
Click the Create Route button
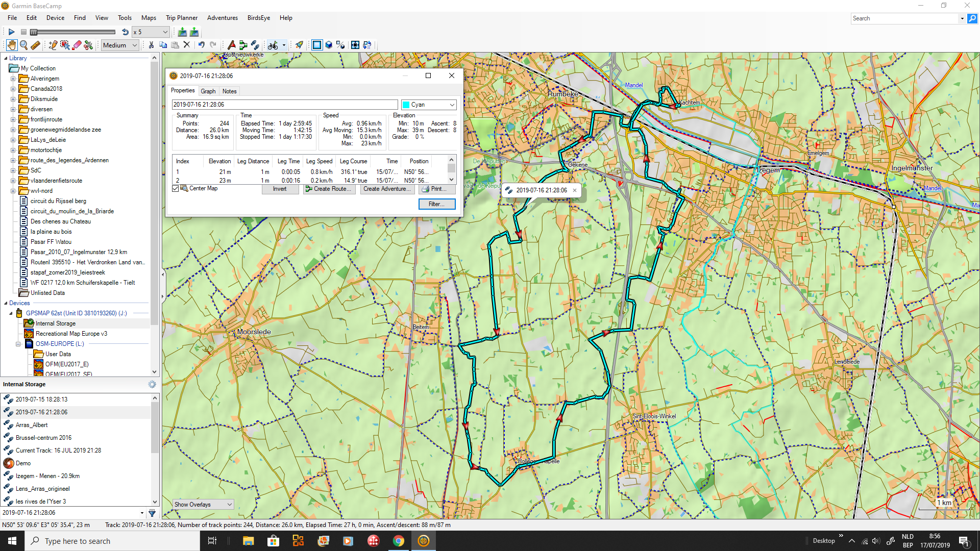tap(329, 189)
